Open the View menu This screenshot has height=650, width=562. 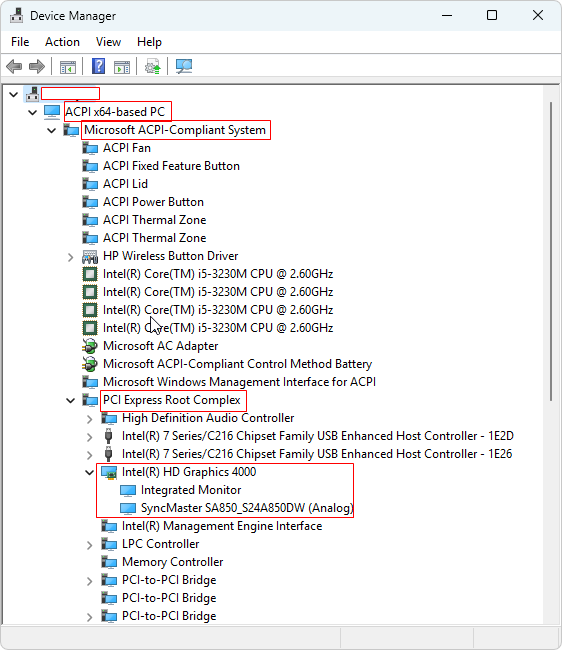108,42
